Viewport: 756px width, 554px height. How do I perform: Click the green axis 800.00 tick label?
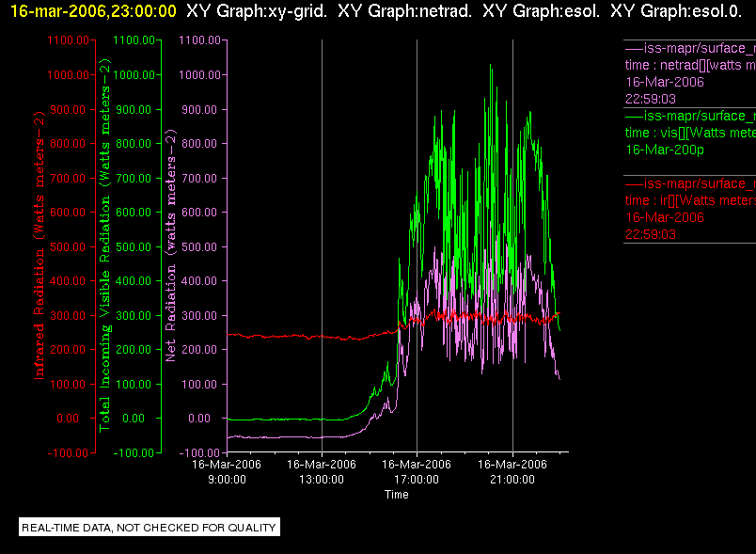pyautogui.click(x=134, y=144)
